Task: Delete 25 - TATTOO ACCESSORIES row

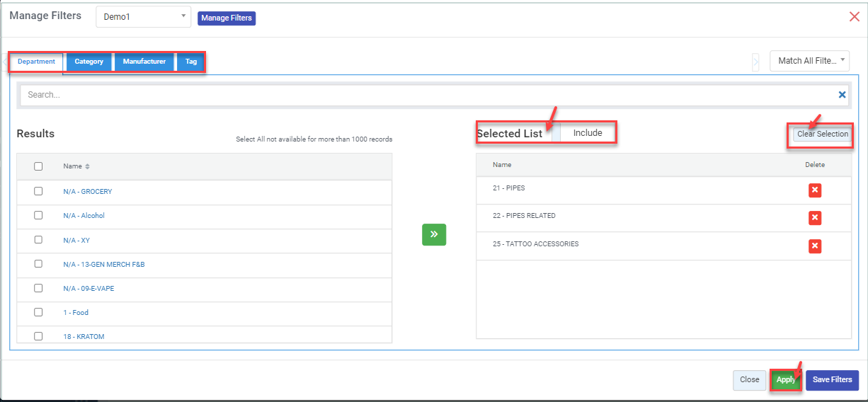Action: pos(815,246)
